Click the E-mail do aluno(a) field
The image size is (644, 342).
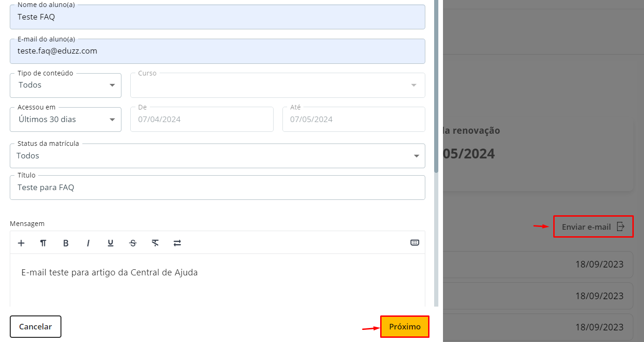pyautogui.click(x=217, y=51)
